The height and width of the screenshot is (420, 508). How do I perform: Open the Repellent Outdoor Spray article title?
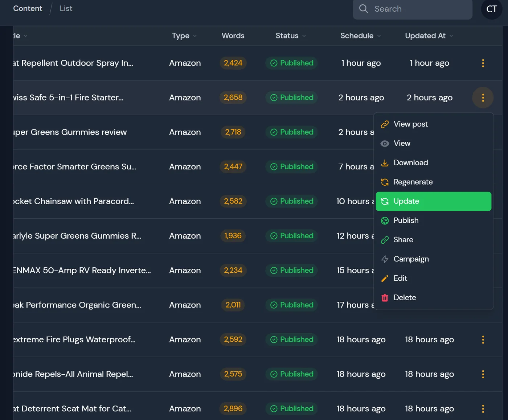coord(73,63)
